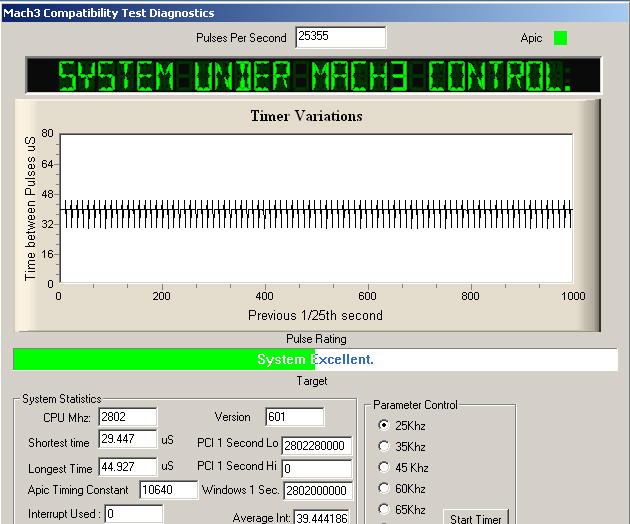This screenshot has width=630, height=524.
Task: Click the 80 tick on the y-axis
Action: coord(47,133)
